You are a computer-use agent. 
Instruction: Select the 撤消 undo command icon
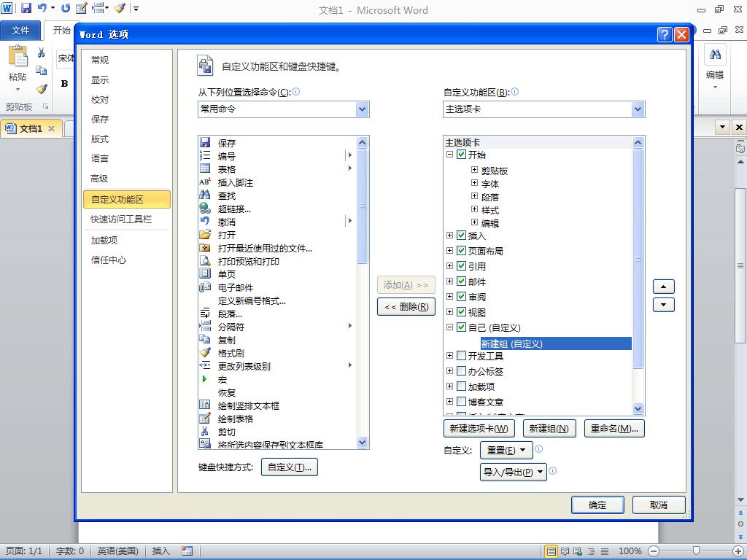205,221
